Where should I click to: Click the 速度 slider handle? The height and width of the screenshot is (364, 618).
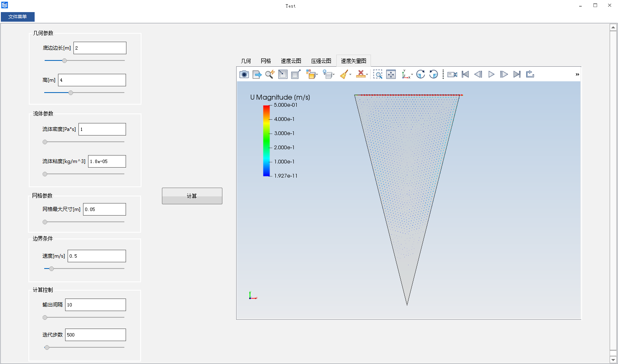[52, 269]
